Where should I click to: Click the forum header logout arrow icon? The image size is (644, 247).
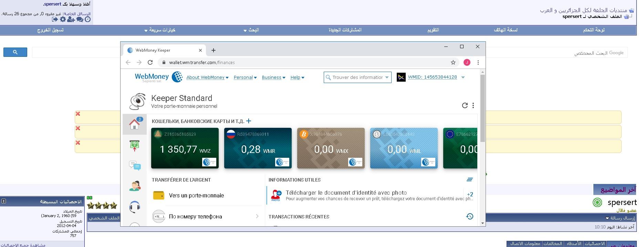click(x=55, y=19)
